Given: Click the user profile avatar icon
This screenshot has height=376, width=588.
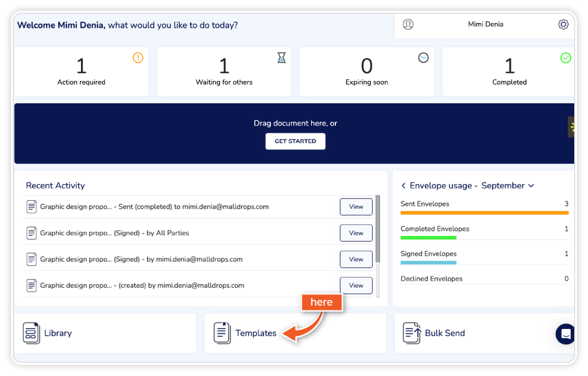Looking at the screenshot, I should click(408, 25).
